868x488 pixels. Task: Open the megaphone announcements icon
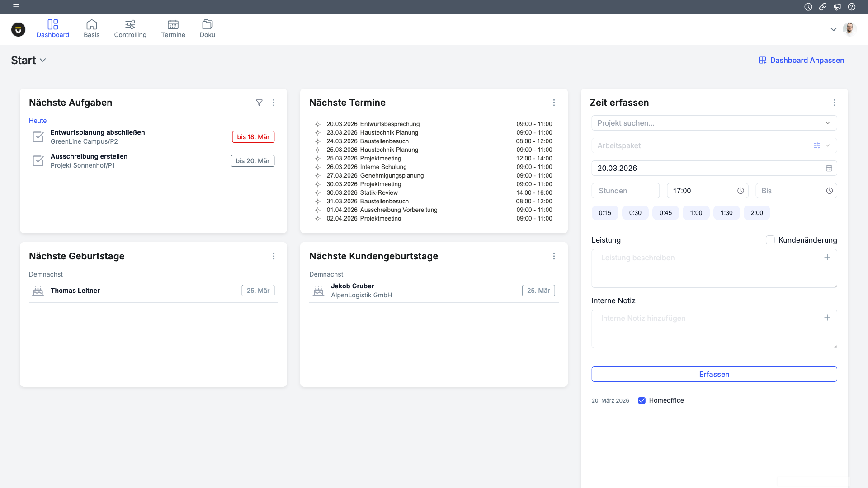coord(837,7)
